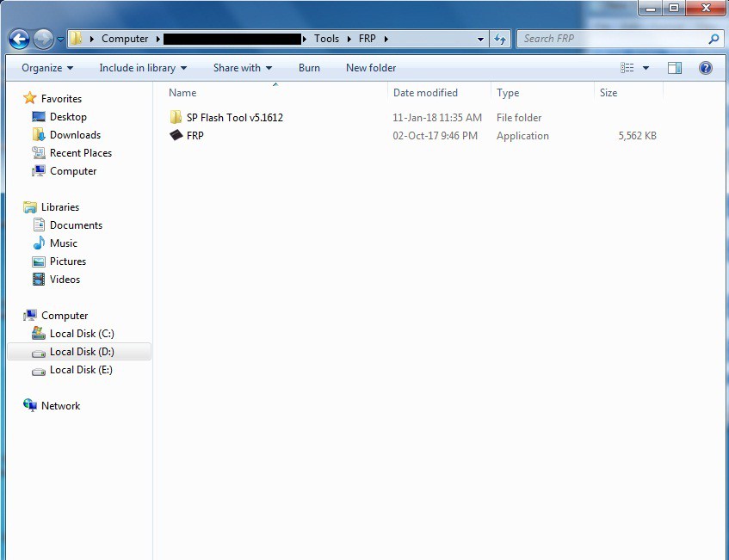Expand the Include in library dropdown
Image resolution: width=729 pixels, height=560 pixels.
[143, 68]
